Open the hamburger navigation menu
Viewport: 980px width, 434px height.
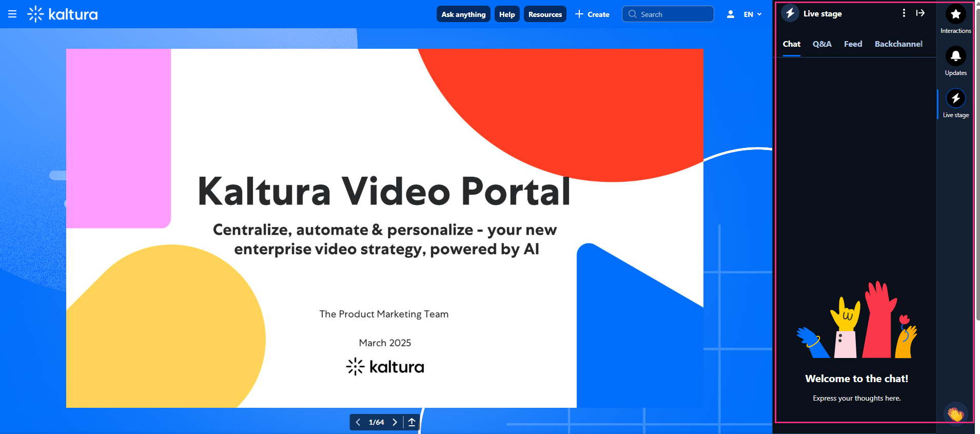(x=12, y=14)
